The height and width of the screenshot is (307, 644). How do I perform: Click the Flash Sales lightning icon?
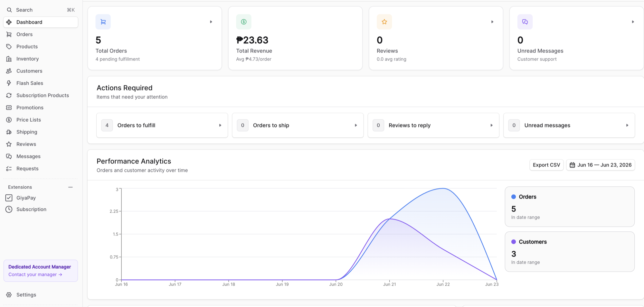(9, 83)
